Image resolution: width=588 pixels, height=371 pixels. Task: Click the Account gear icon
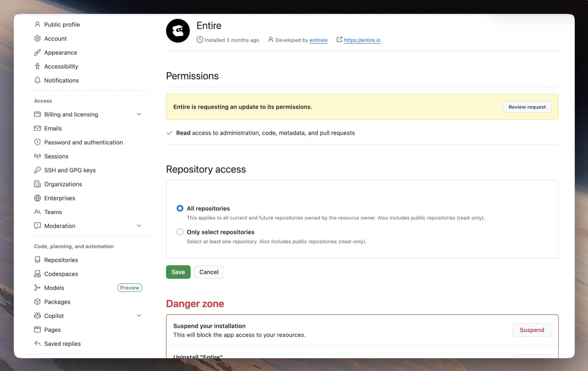point(38,39)
